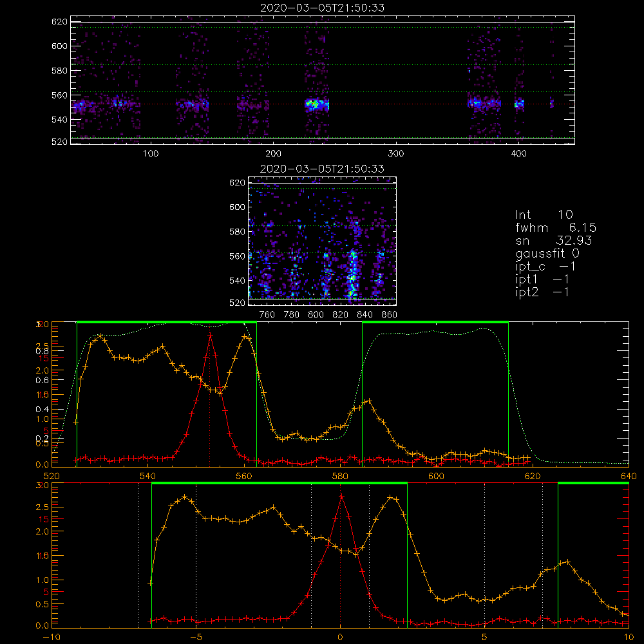This screenshot has height=644, width=644.
Task: Click the middle plot title 2020-03-05T21:50:33
Action: (323, 169)
